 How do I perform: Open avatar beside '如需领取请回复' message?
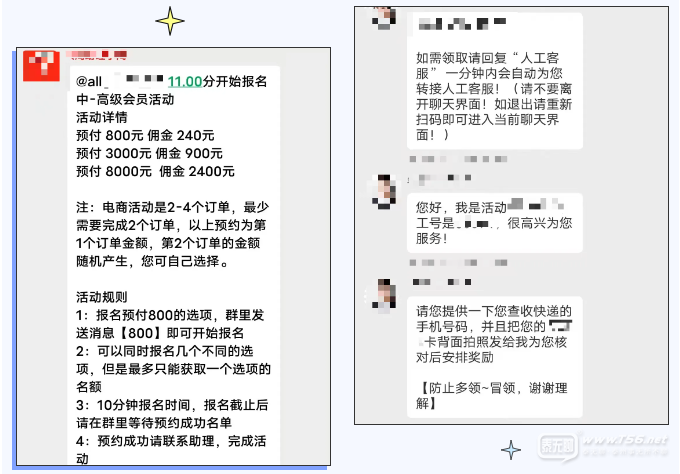[384, 18]
